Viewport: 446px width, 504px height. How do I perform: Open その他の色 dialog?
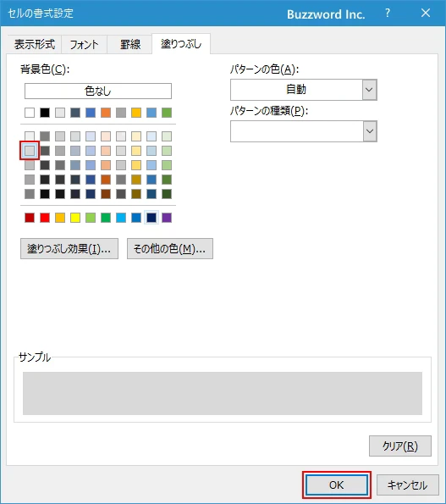point(170,248)
